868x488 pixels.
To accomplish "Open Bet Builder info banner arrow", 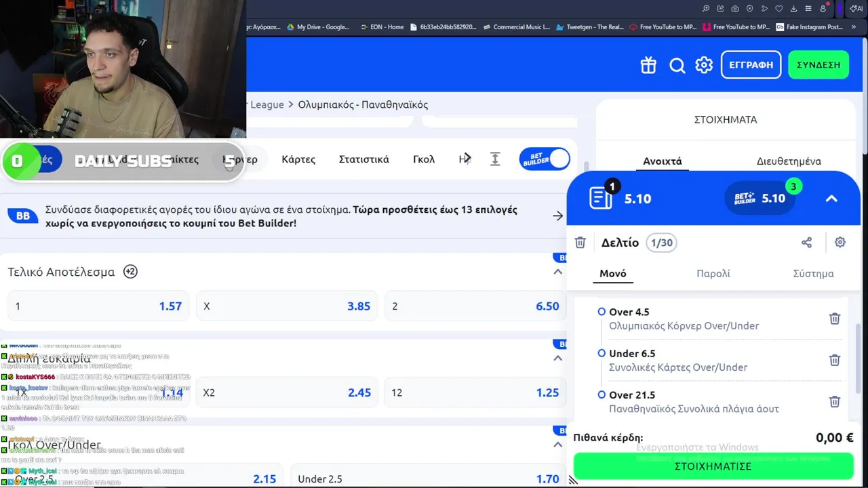I will coord(557,216).
